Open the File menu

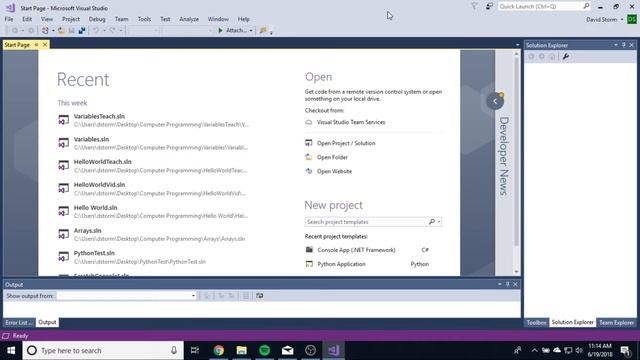9,19
